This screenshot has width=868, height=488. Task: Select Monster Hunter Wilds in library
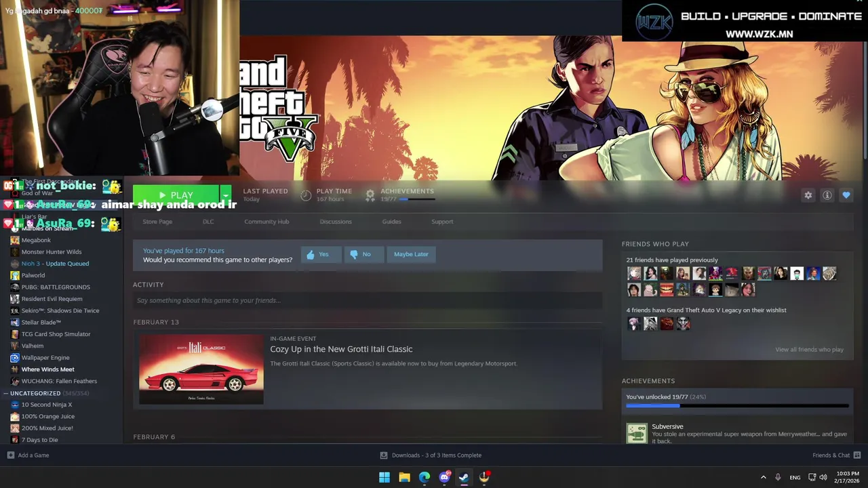[51, 252]
